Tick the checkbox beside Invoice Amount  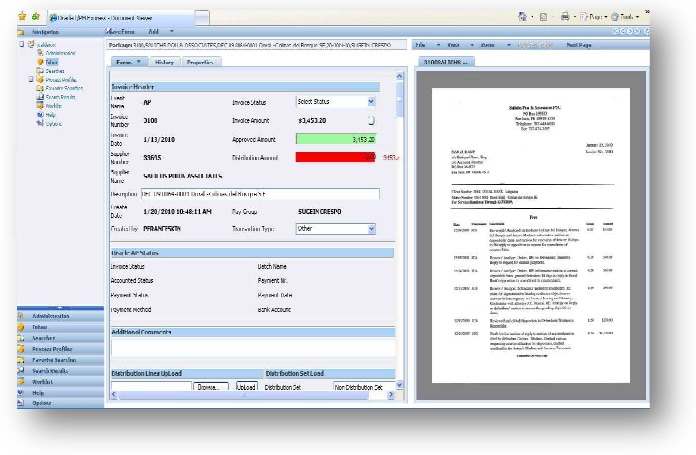(x=372, y=120)
